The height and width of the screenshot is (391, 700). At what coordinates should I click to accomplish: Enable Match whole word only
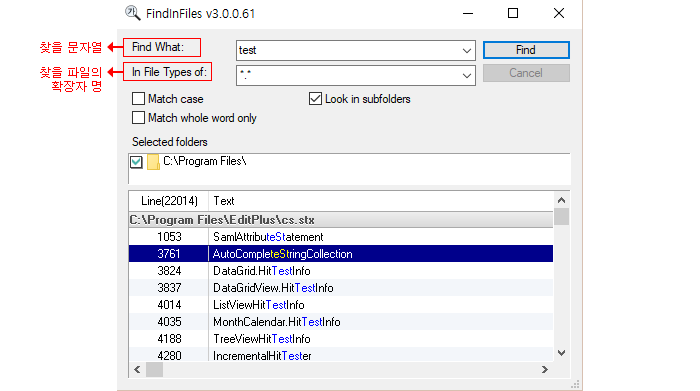pos(138,118)
